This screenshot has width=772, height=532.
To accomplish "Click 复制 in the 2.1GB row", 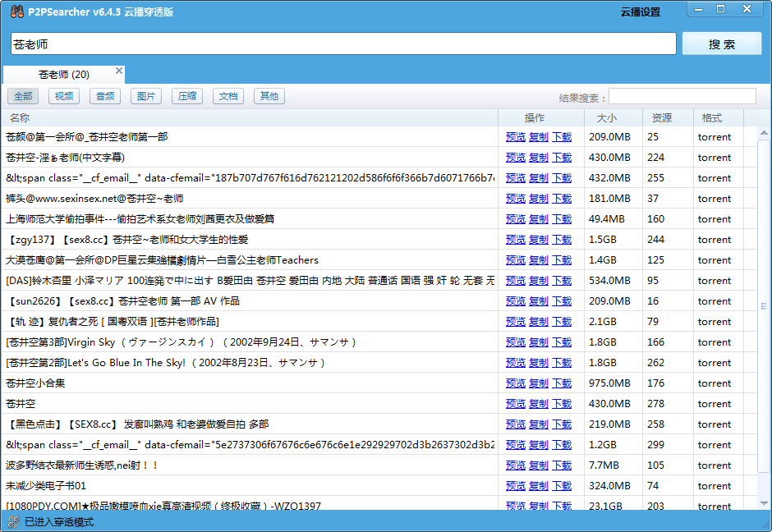I will (x=539, y=321).
